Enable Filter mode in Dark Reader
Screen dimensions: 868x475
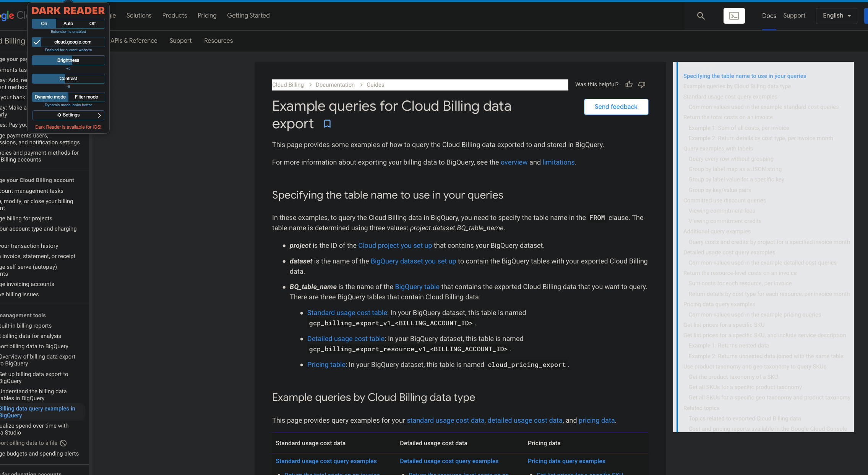[x=86, y=97]
